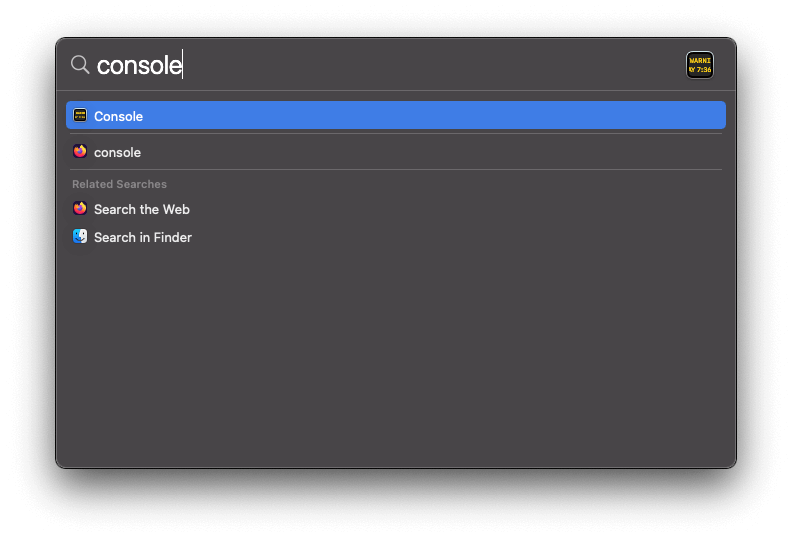The image size is (792, 542).
Task: Click the Finder icon beside Search in Finder
Action: [80, 237]
